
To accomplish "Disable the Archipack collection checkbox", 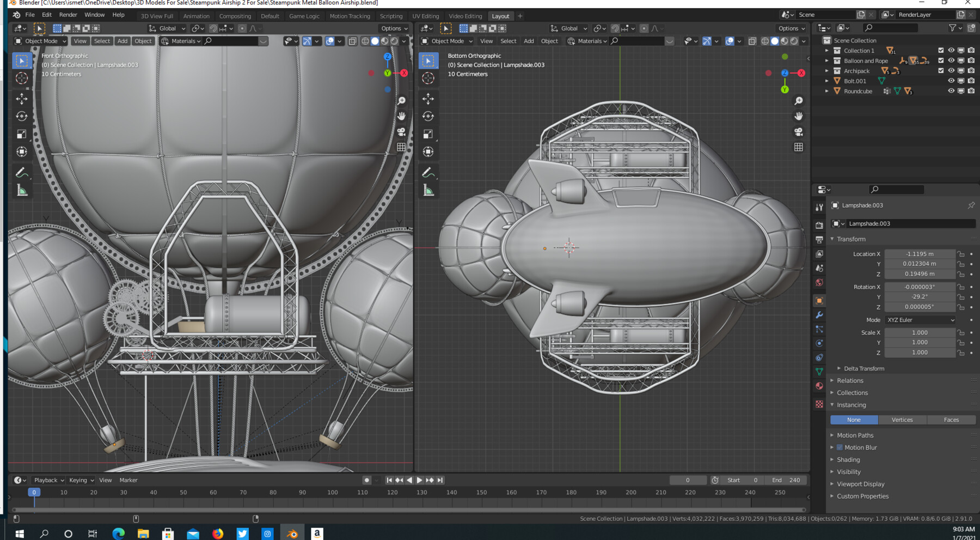I will [x=940, y=70].
